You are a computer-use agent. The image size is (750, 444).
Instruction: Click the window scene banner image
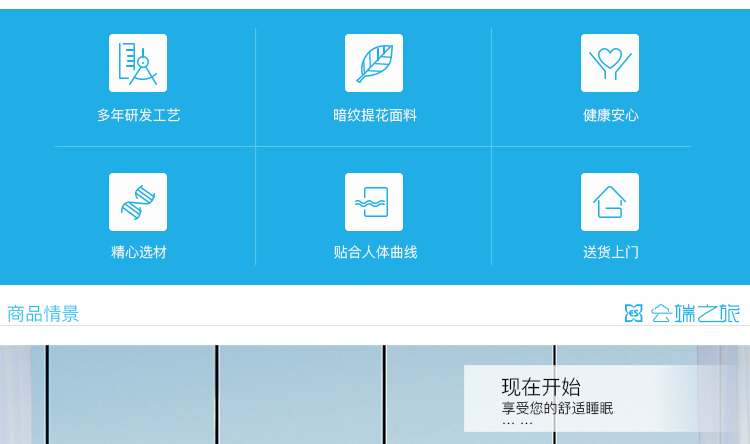click(x=375, y=395)
